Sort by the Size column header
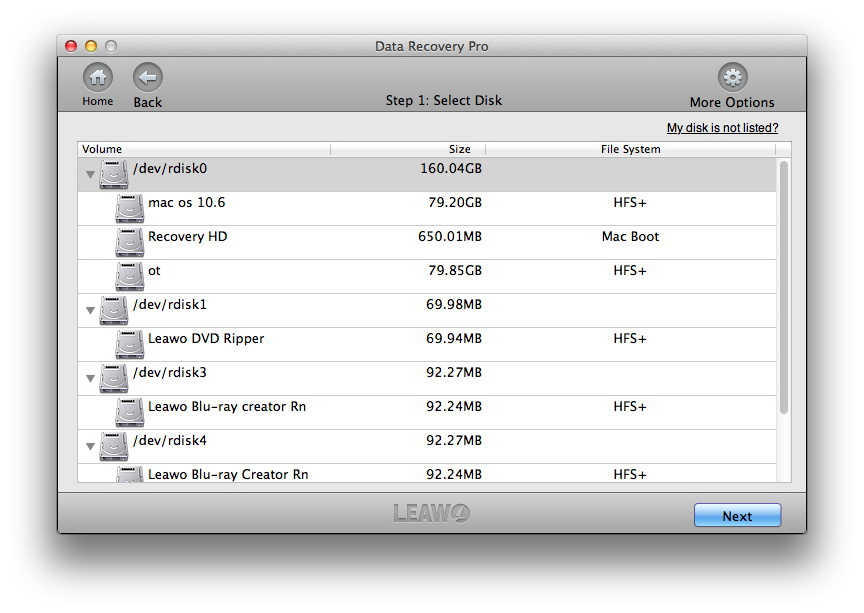Screen dimensions: 864x613 [408, 149]
